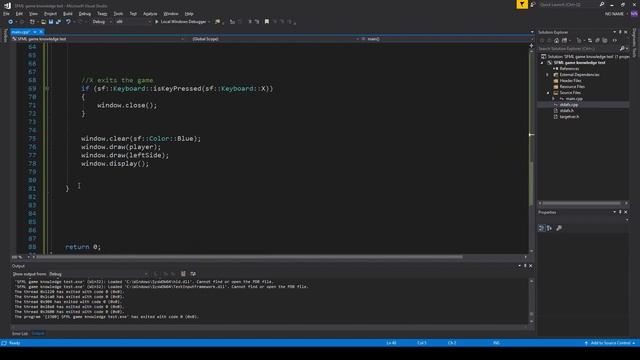Select targetver.h in Solution Explorer

coord(569,117)
